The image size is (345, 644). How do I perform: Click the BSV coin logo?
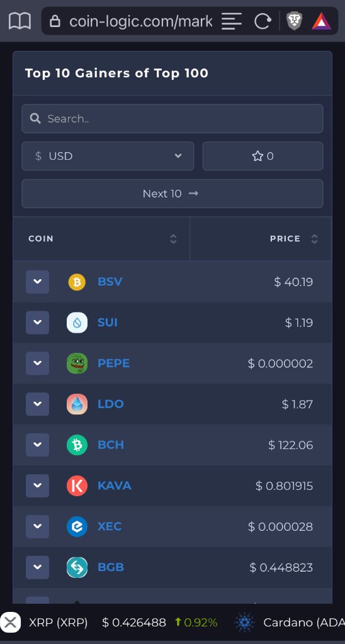77,282
